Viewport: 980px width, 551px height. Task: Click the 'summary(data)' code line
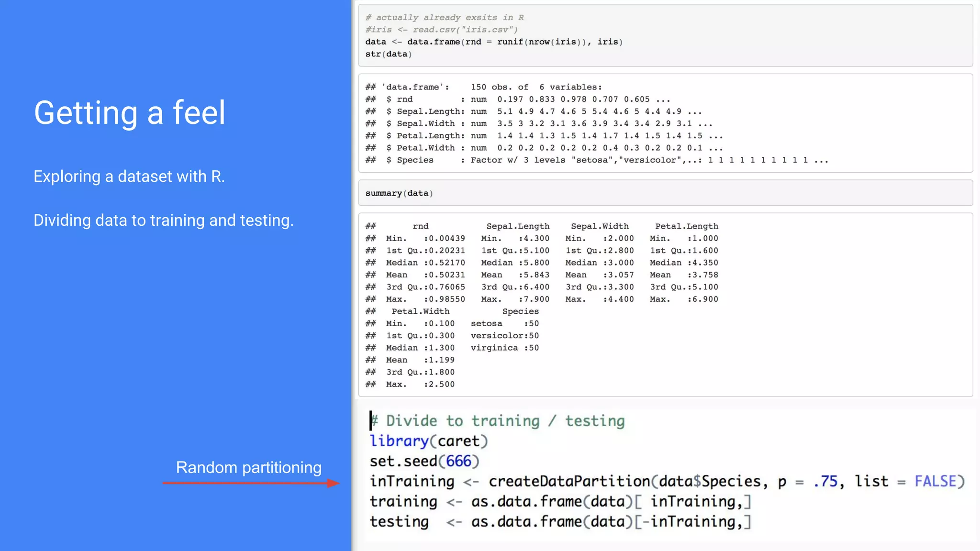(399, 193)
